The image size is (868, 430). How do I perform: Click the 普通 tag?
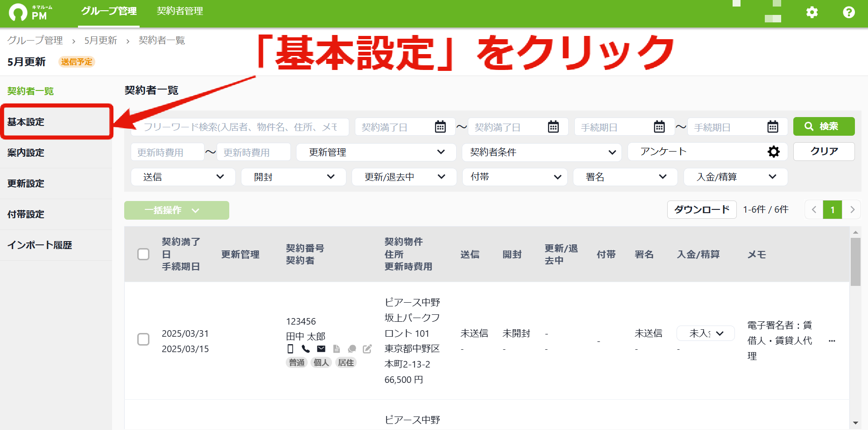pos(296,362)
